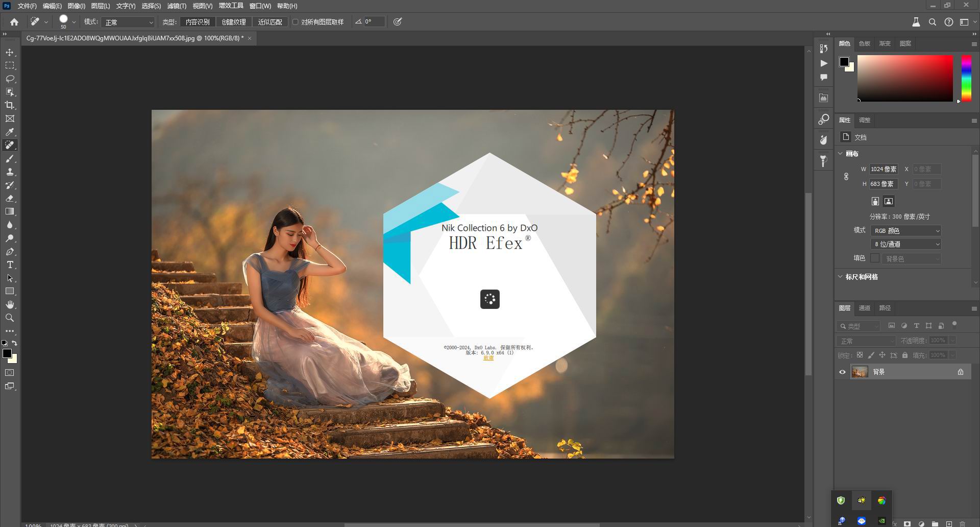Viewport: 980px width, 527px height.
Task: Open the Color panel flyout menu
Action: (x=974, y=44)
